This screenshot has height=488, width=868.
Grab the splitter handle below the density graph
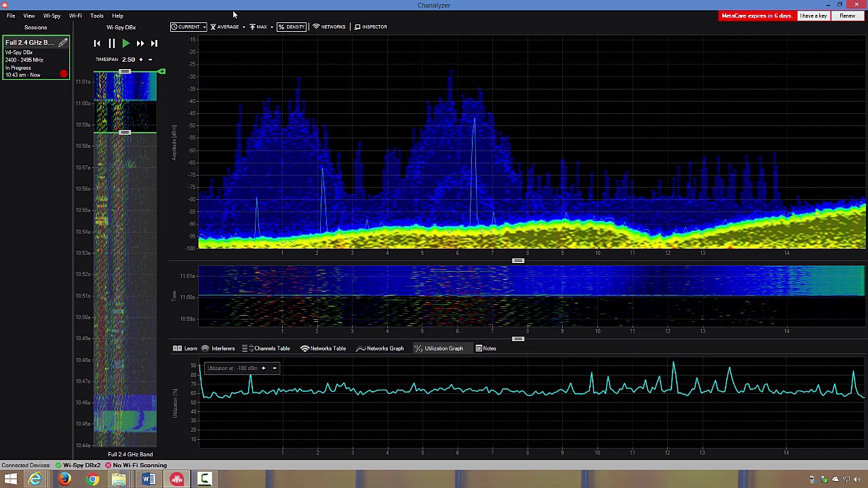click(518, 260)
